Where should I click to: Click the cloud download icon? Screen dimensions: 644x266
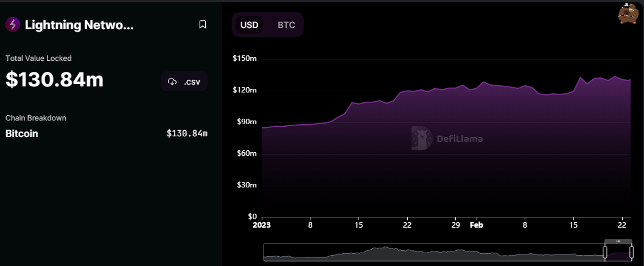point(172,82)
